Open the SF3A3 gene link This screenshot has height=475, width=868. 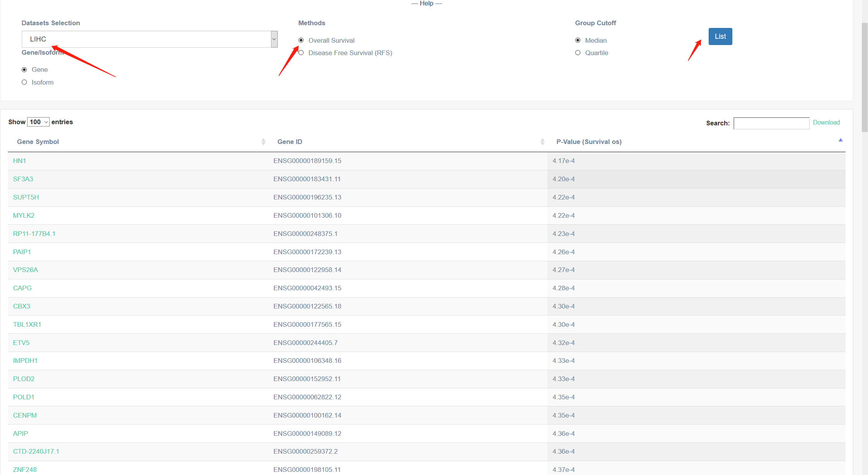click(x=23, y=179)
